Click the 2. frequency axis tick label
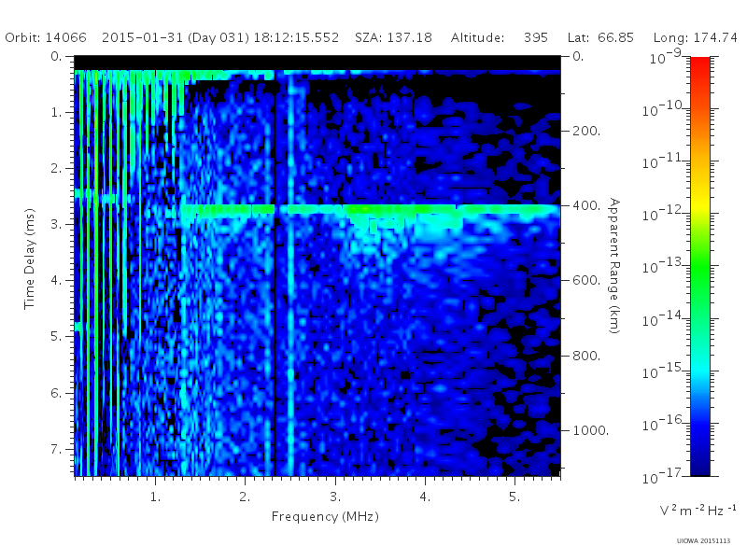Screen dimensions: 747x560 [245, 497]
